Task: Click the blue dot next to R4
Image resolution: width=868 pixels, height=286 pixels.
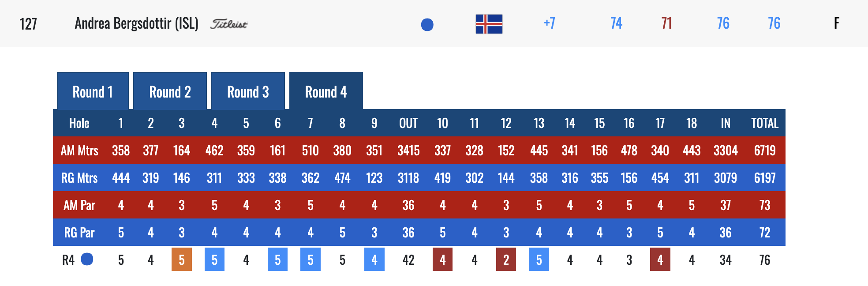Action: click(87, 259)
